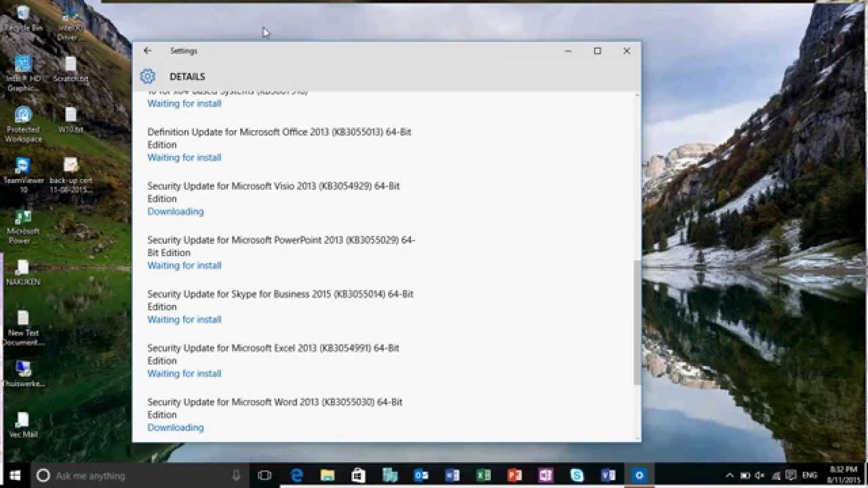Open Excel from the taskbar

[x=484, y=476]
